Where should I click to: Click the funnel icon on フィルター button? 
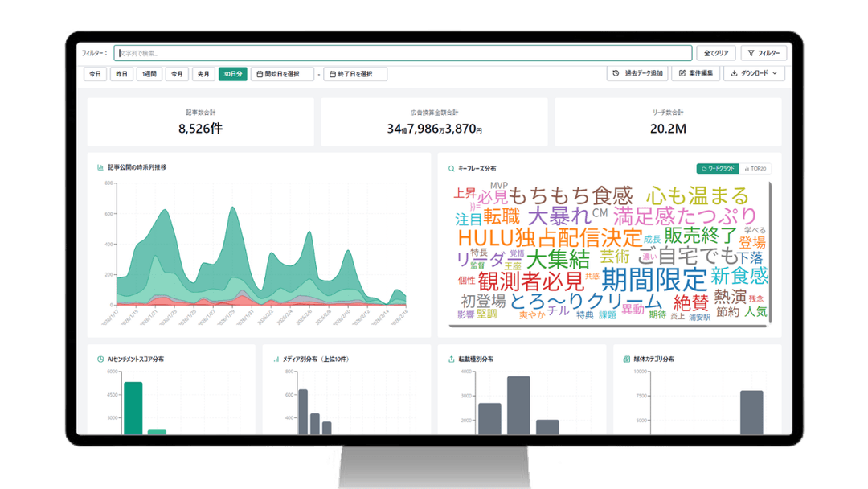pos(751,53)
